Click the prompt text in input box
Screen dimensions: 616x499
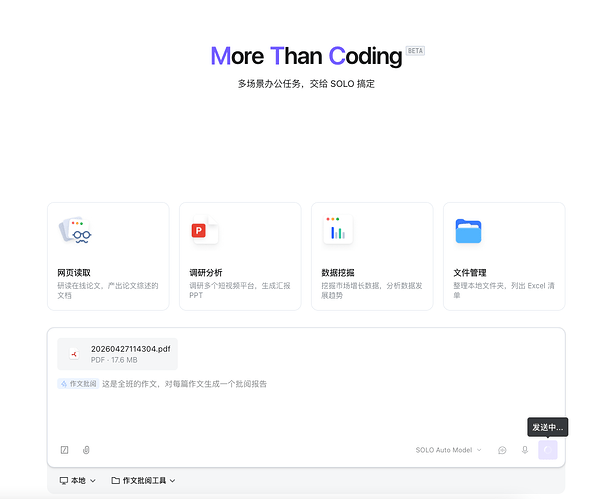click(x=184, y=384)
